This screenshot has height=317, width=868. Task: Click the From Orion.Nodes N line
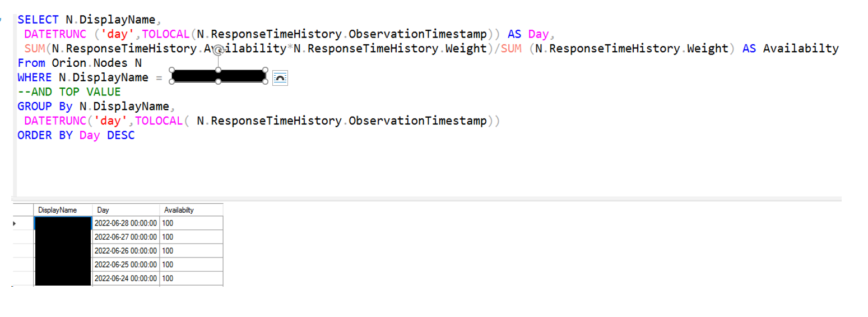point(80,63)
